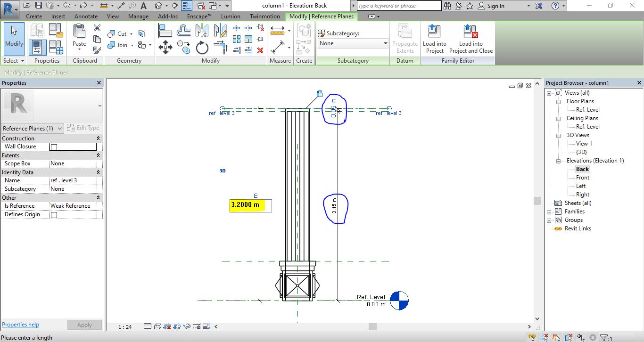Click the Rotate tool icon
This screenshot has width=644, height=342.
point(202,47)
